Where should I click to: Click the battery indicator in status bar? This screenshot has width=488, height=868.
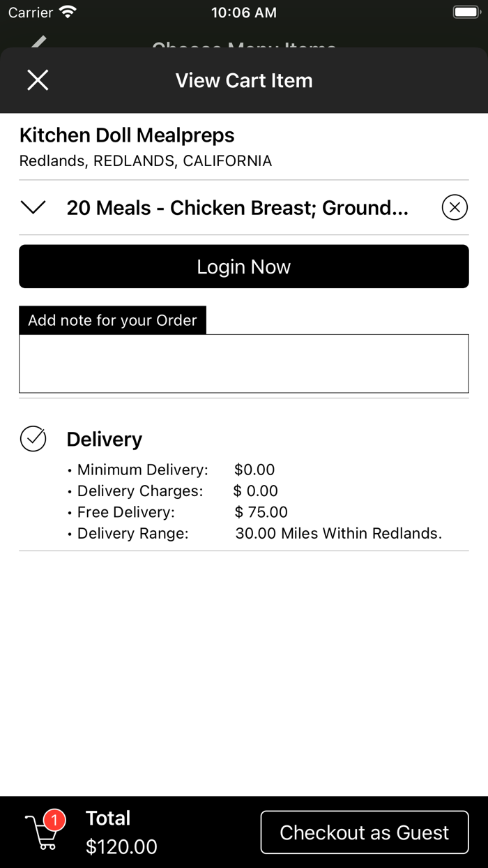tap(466, 11)
